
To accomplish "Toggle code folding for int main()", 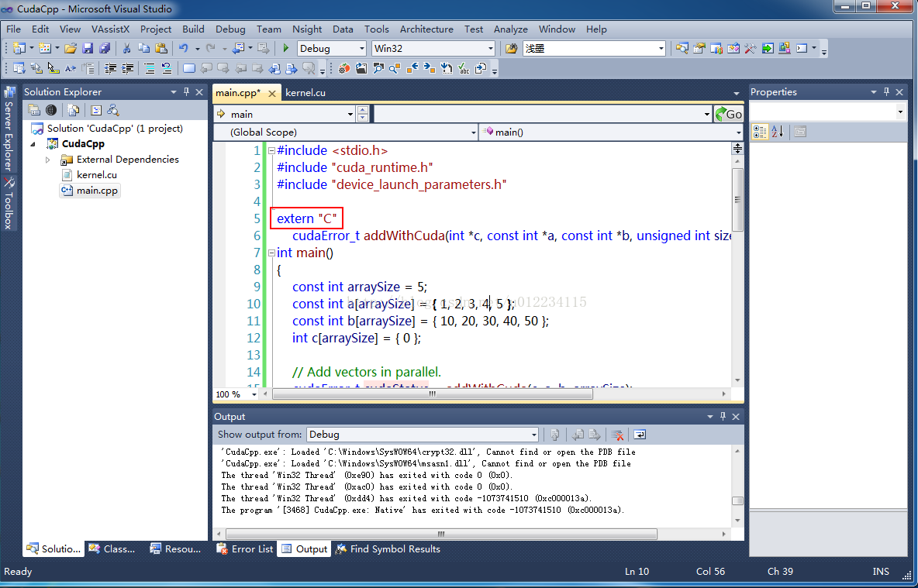I will [271, 253].
